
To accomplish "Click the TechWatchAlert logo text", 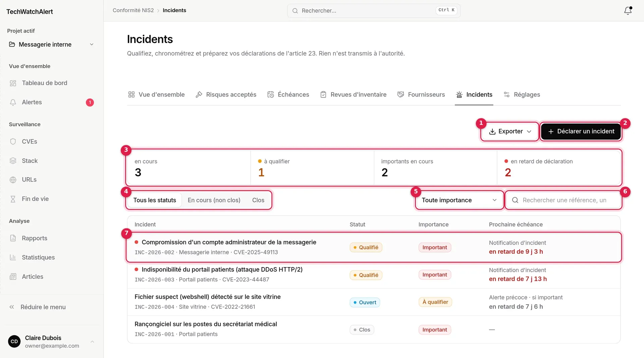I will point(30,12).
